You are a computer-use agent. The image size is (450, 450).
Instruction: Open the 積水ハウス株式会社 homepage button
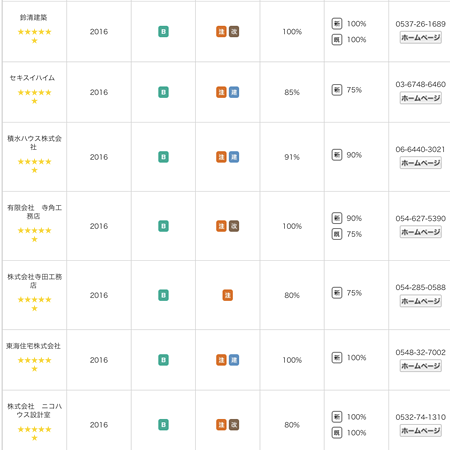(x=421, y=163)
